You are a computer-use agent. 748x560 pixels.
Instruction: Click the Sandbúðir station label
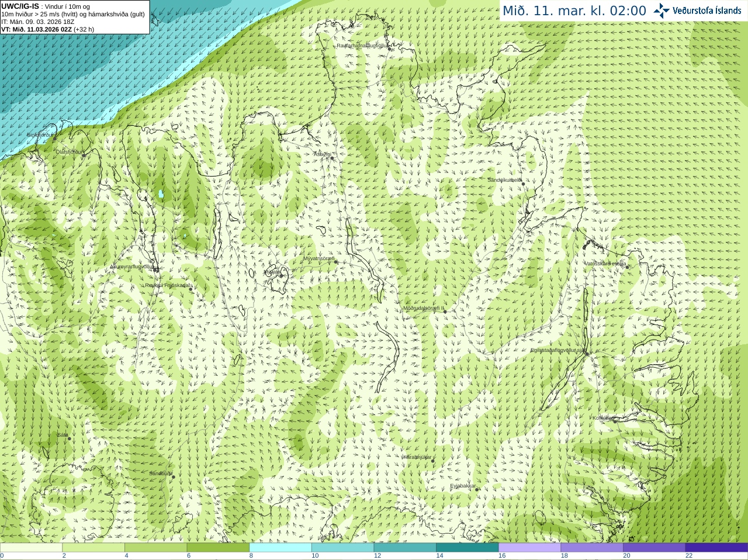pos(161,473)
